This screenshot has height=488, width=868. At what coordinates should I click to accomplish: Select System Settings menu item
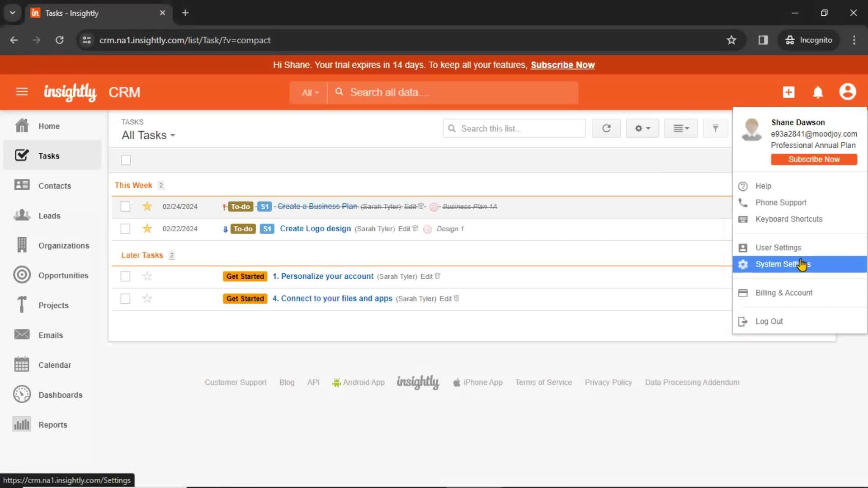[783, 264]
